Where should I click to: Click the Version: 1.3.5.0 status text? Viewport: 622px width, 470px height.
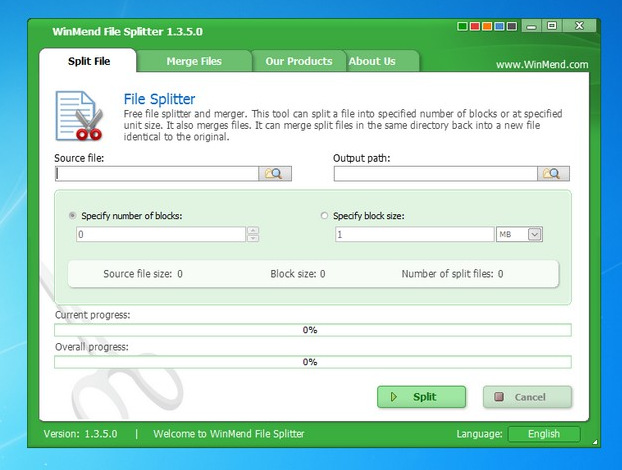[81, 434]
